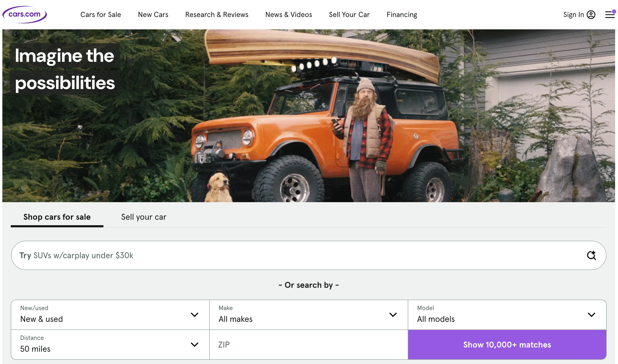Click the Sign In profile icon

click(x=591, y=15)
